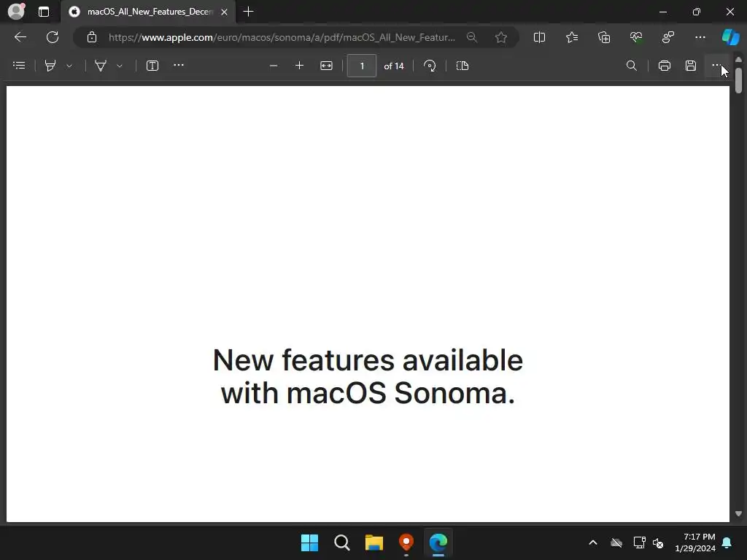Toggle Split screen view
Viewport: 747px width, 560px height.
tap(539, 37)
